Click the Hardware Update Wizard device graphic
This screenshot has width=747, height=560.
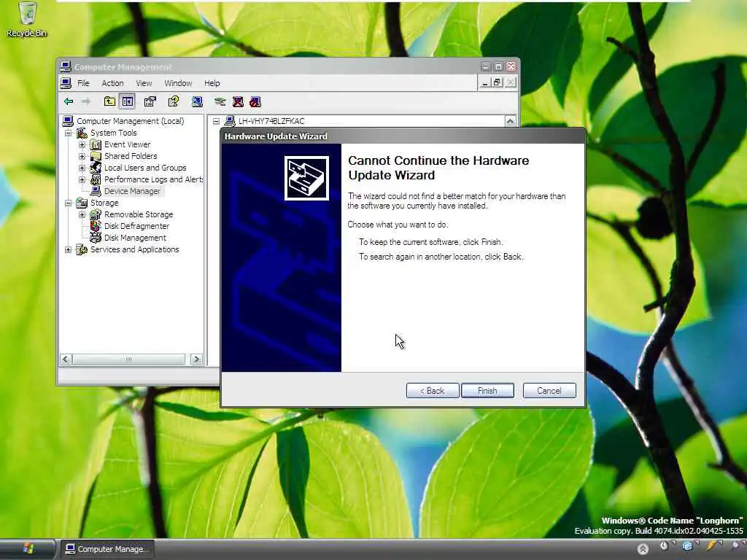point(306,178)
